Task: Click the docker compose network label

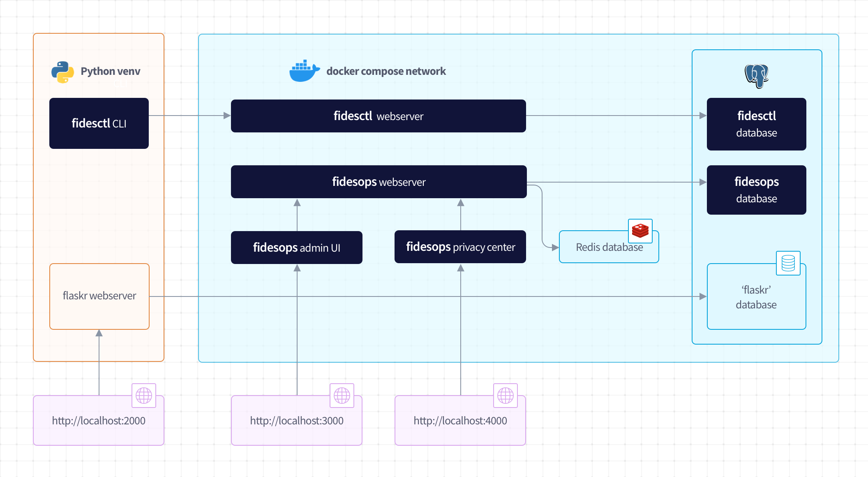Action: click(386, 71)
